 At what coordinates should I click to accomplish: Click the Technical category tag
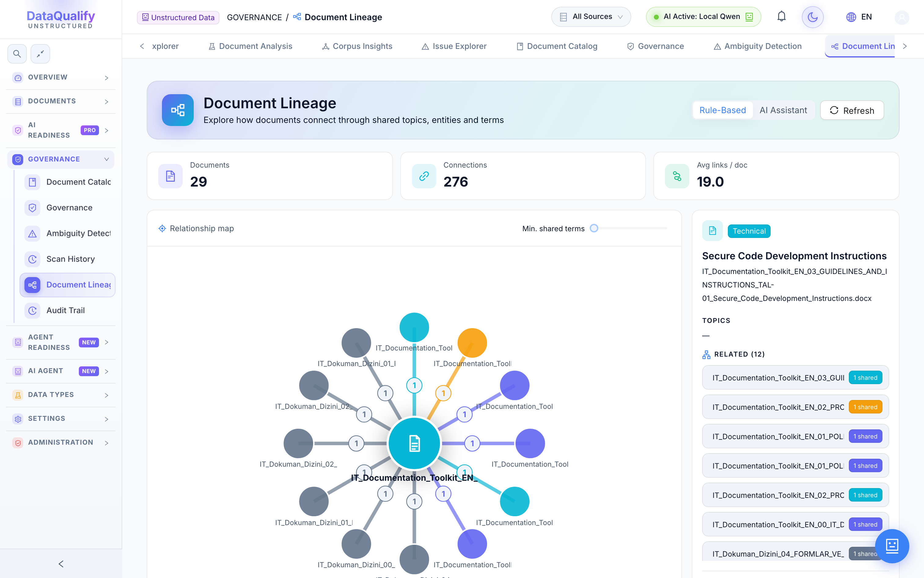pyautogui.click(x=749, y=231)
